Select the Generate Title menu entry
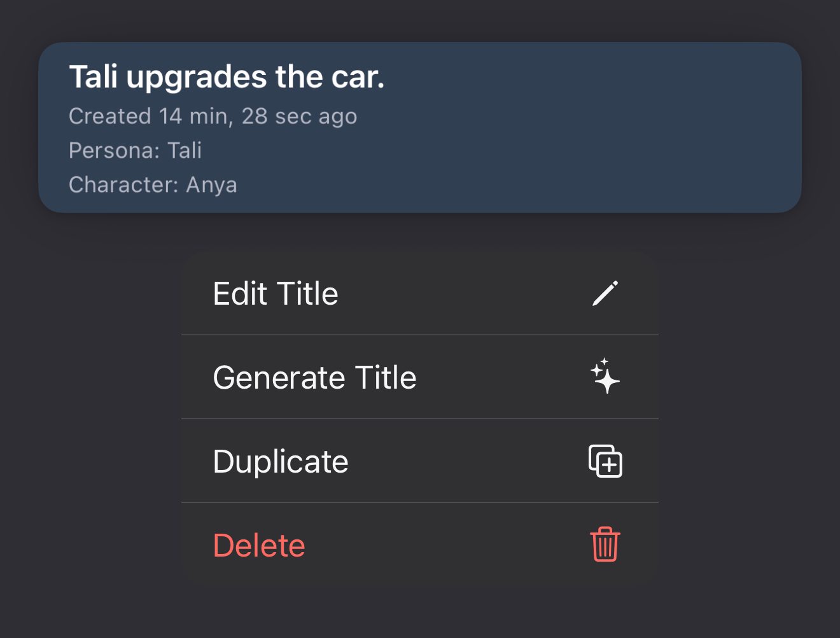Viewport: 840px width, 638px height. [420, 377]
